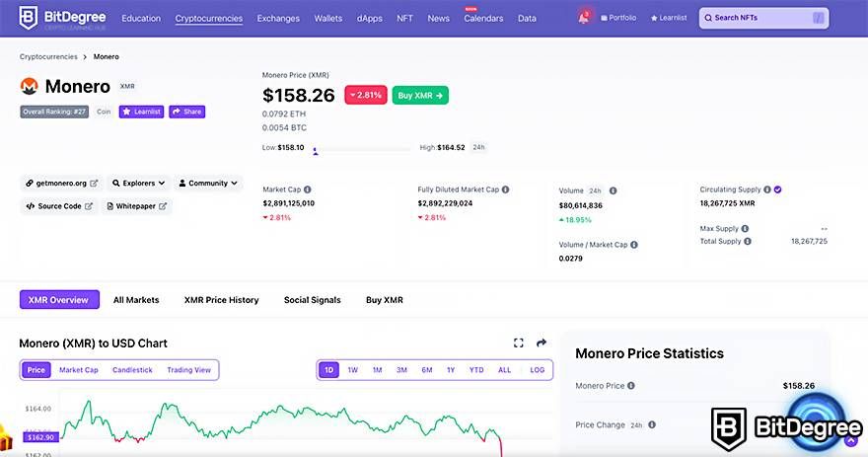Add Monero to Learnlist button
This screenshot has width=868, height=457.
141,112
